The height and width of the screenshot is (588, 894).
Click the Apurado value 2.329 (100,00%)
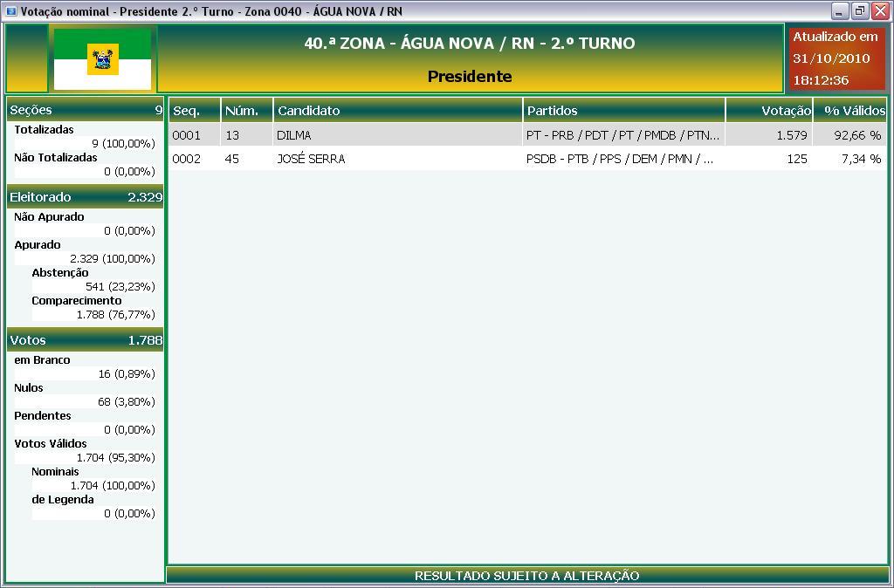tap(113, 259)
